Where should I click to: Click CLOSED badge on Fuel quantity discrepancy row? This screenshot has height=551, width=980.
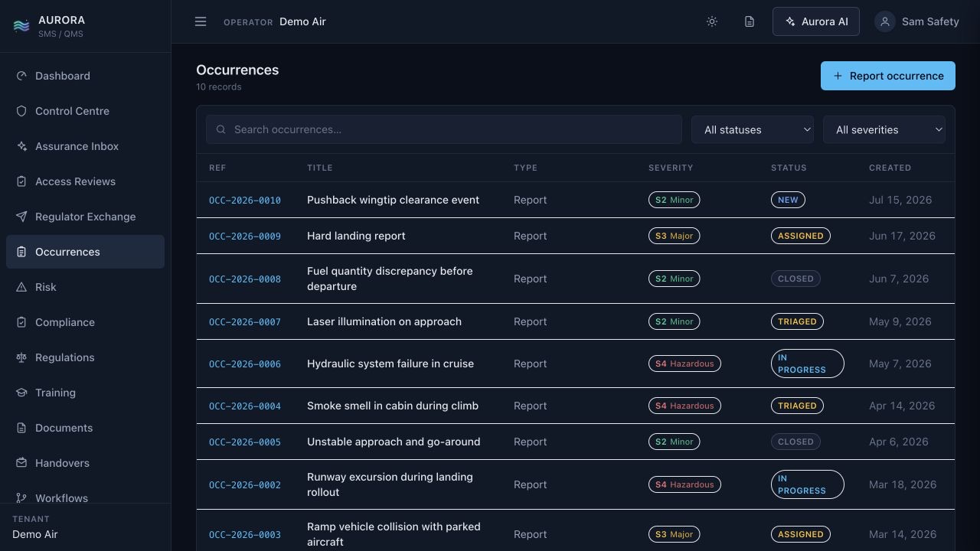[x=795, y=279]
